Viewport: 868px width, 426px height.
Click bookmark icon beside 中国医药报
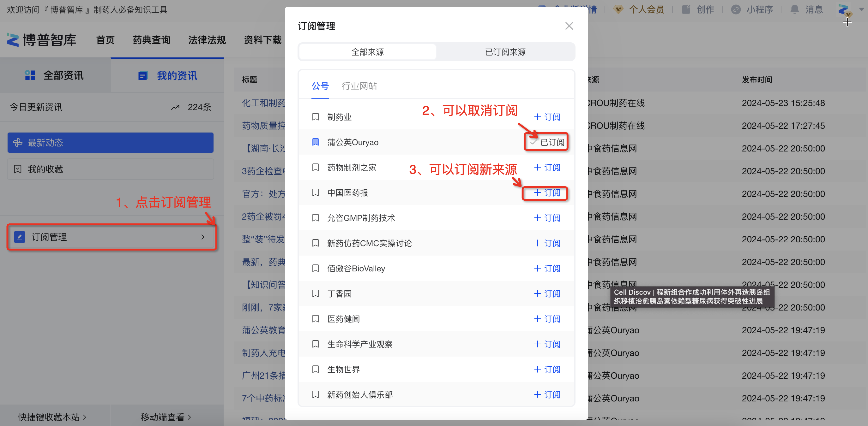[315, 192]
